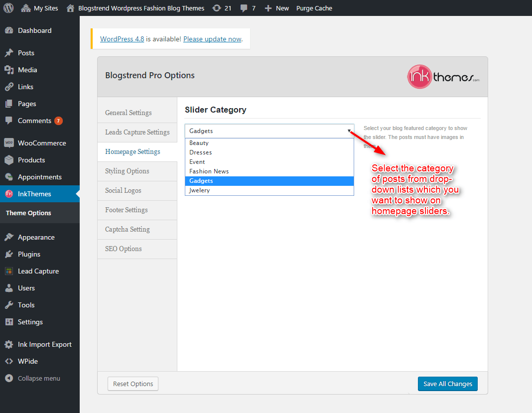Choose Jwelery from the category list
532x413 pixels.
pyautogui.click(x=269, y=190)
